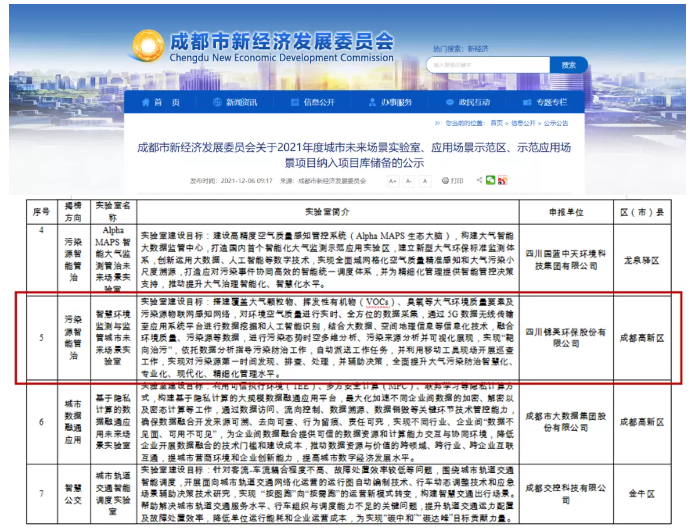The width and height of the screenshot is (696, 528).
Task: Click the 申报单位 table header cell
Action: pos(566,212)
